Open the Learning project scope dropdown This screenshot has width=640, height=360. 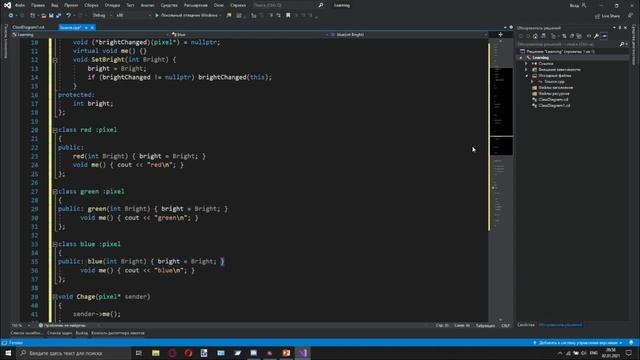point(90,35)
